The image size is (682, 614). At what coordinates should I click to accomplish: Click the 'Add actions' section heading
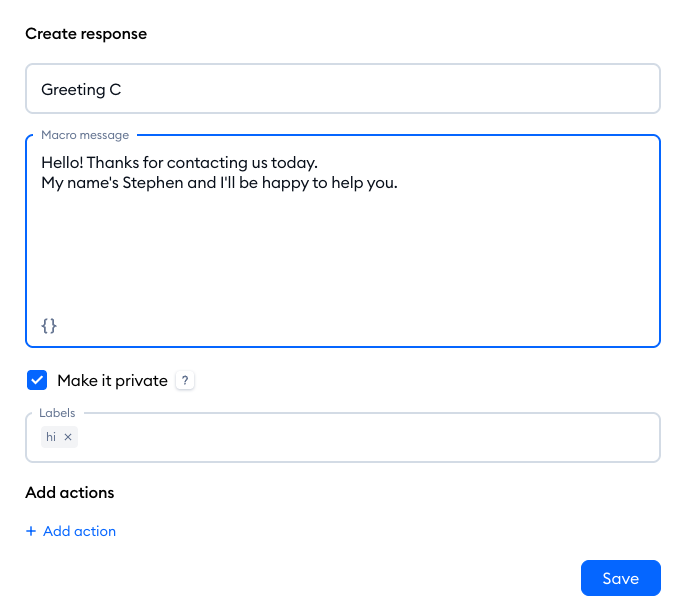70,492
